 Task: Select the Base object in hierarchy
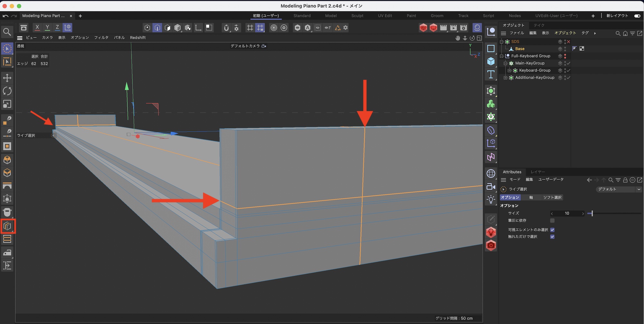tap(520, 49)
